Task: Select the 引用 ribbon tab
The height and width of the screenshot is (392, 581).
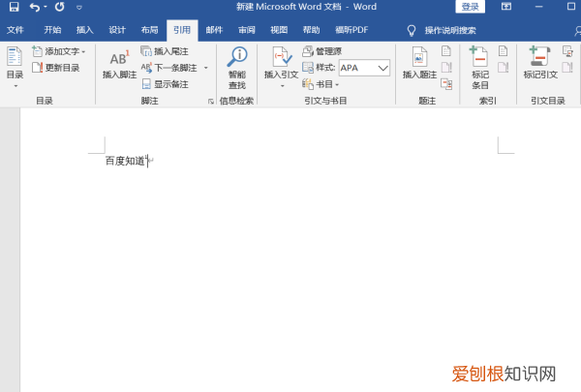Action: (x=182, y=30)
